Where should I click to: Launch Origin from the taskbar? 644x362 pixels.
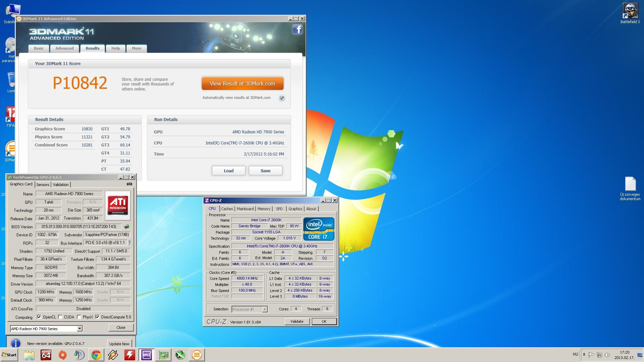tap(63, 355)
